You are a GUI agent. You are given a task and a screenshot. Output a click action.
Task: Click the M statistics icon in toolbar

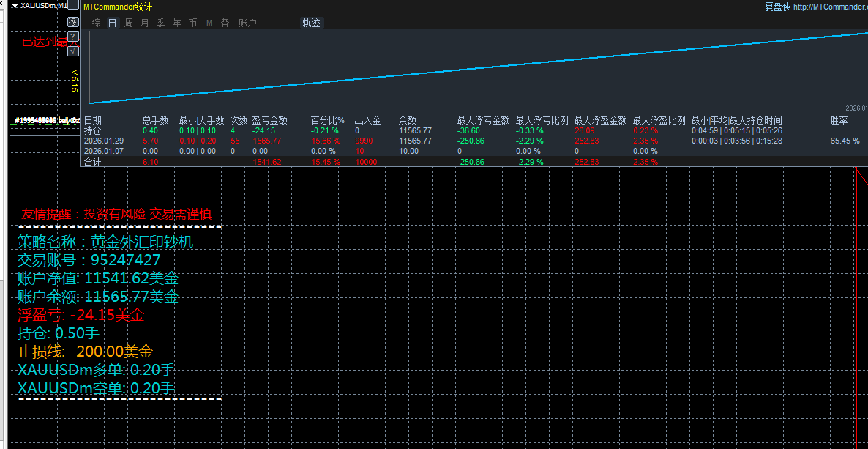click(x=209, y=22)
